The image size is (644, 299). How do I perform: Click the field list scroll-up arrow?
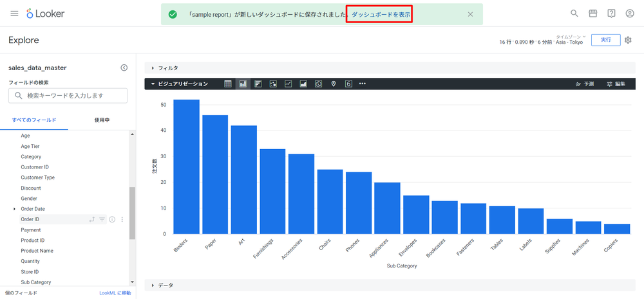132,134
